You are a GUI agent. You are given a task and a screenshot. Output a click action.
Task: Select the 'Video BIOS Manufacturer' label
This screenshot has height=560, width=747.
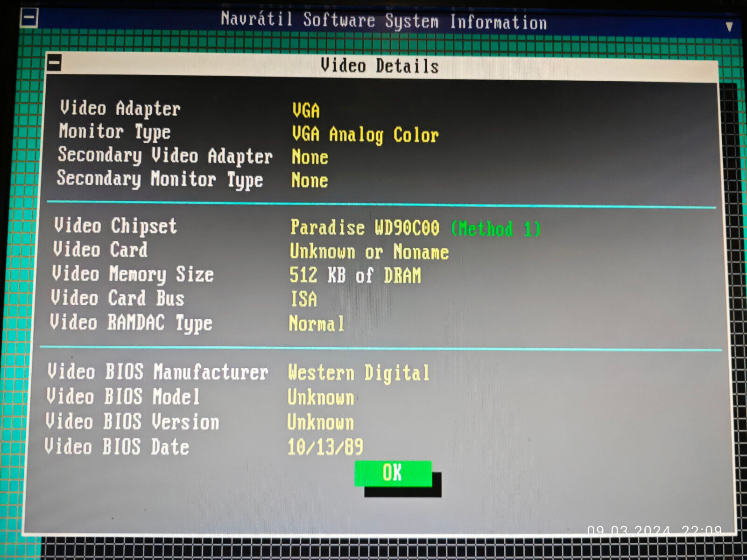[x=158, y=372]
